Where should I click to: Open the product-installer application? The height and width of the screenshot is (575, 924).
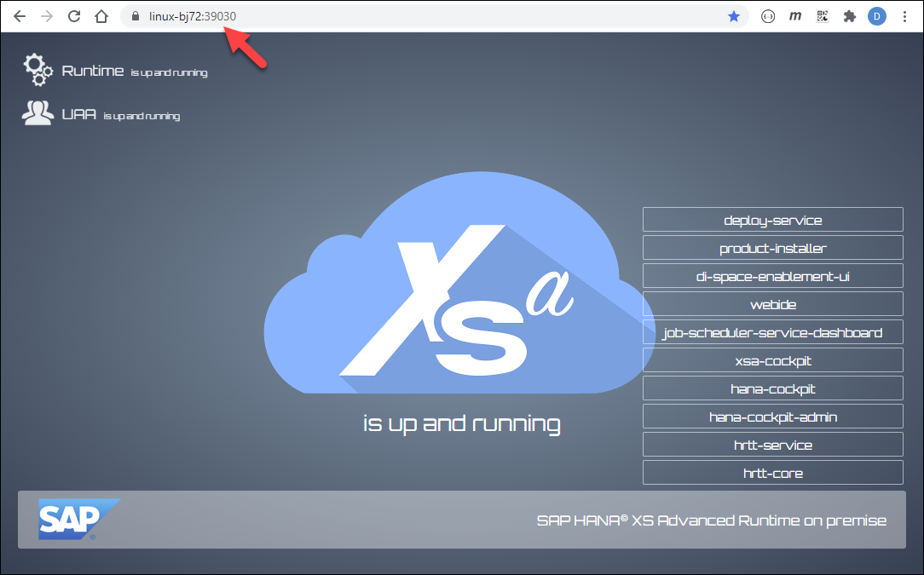[x=772, y=248]
